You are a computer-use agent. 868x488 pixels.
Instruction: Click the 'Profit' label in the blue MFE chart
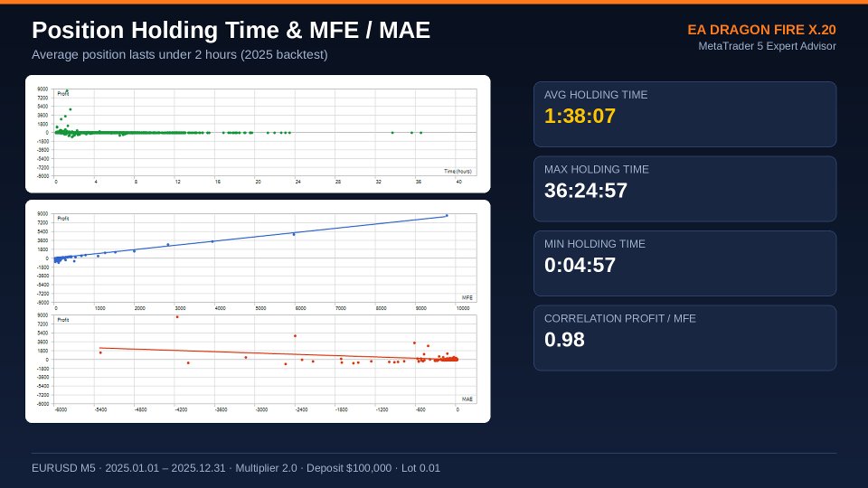click(63, 219)
